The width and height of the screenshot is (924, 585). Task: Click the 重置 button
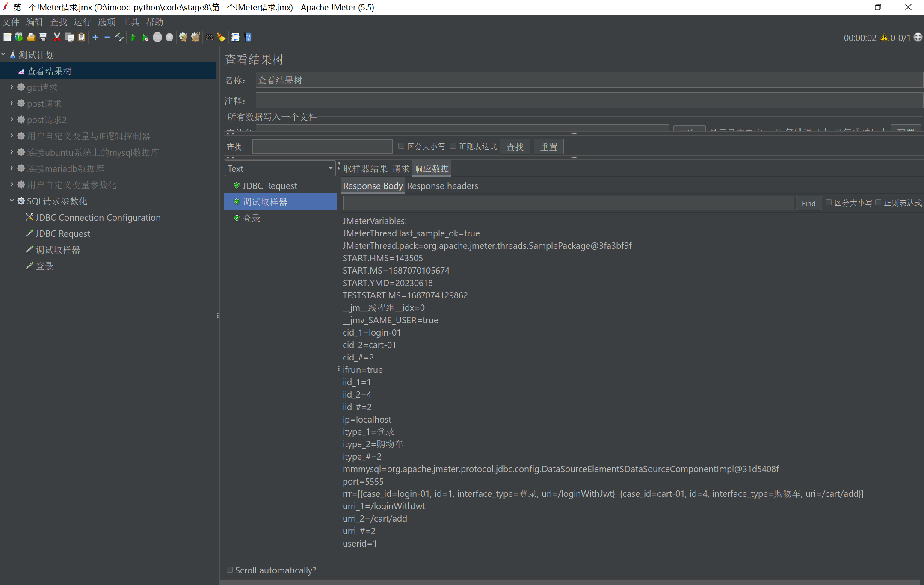point(548,147)
